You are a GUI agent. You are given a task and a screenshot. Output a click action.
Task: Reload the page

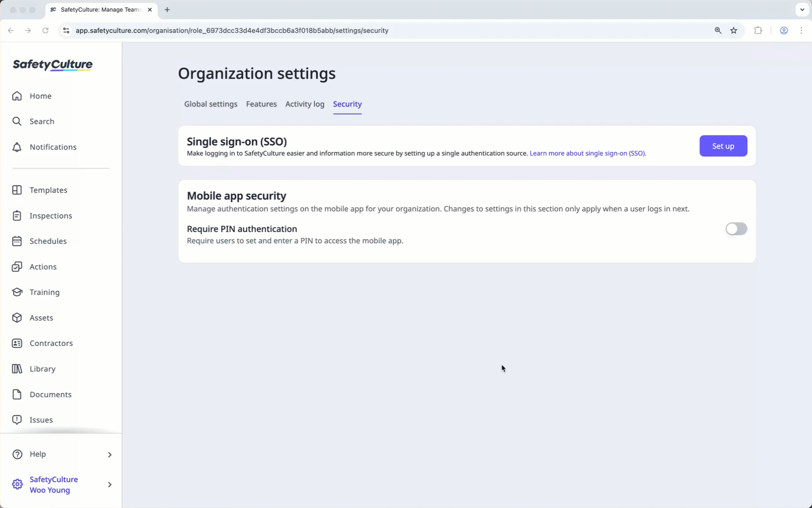coord(45,30)
